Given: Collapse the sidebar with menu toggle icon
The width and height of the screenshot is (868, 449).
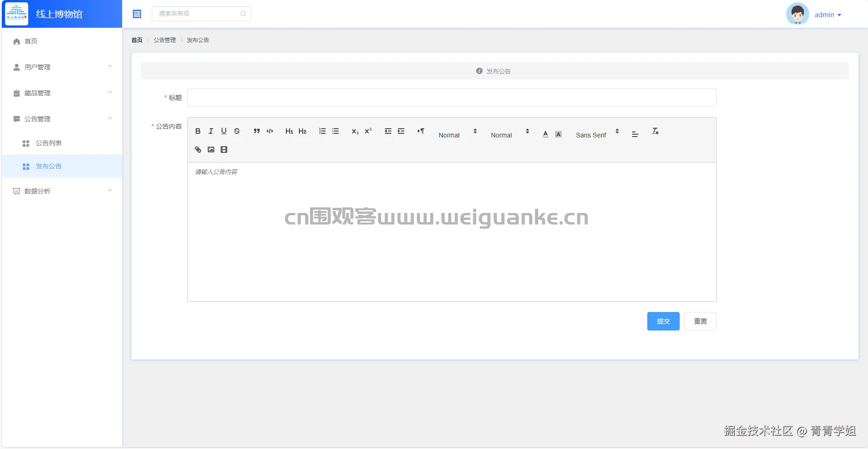Looking at the screenshot, I should pos(137,14).
